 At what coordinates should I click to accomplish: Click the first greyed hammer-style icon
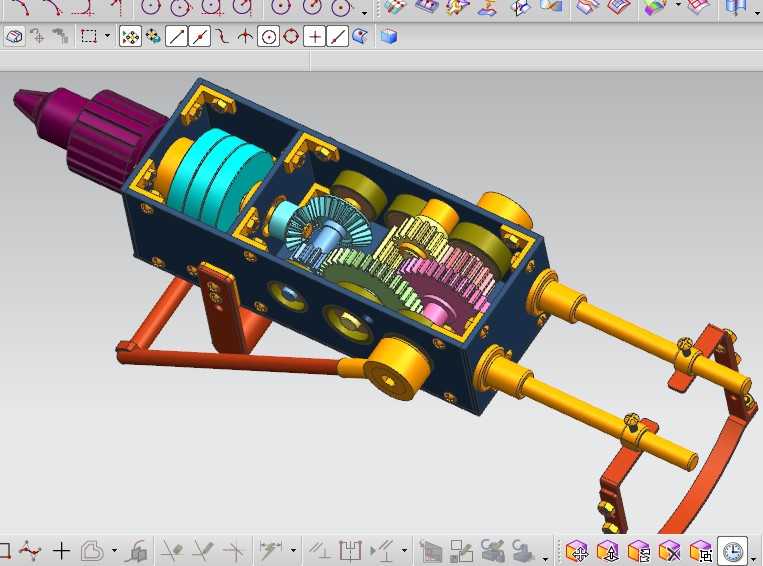pyautogui.click(x=492, y=551)
